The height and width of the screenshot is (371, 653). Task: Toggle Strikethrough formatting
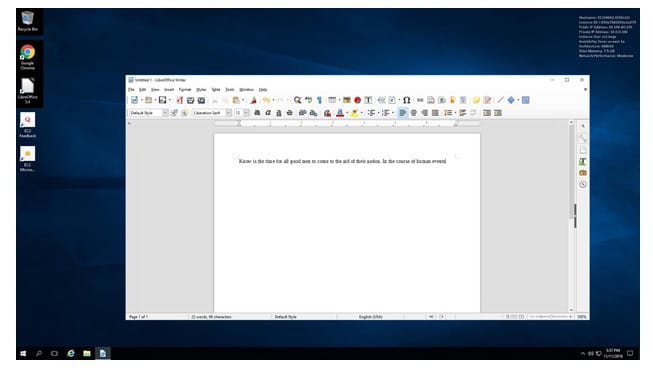pyautogui.click(x=289, y=113)
